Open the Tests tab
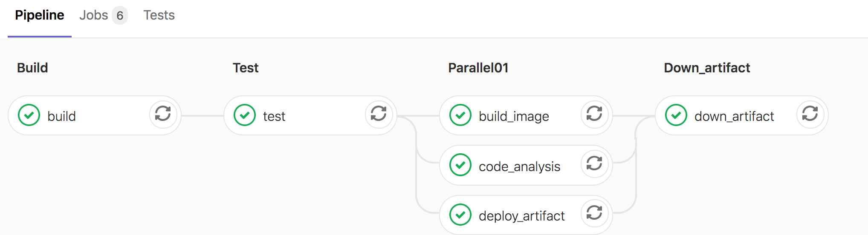 [159, 15]
